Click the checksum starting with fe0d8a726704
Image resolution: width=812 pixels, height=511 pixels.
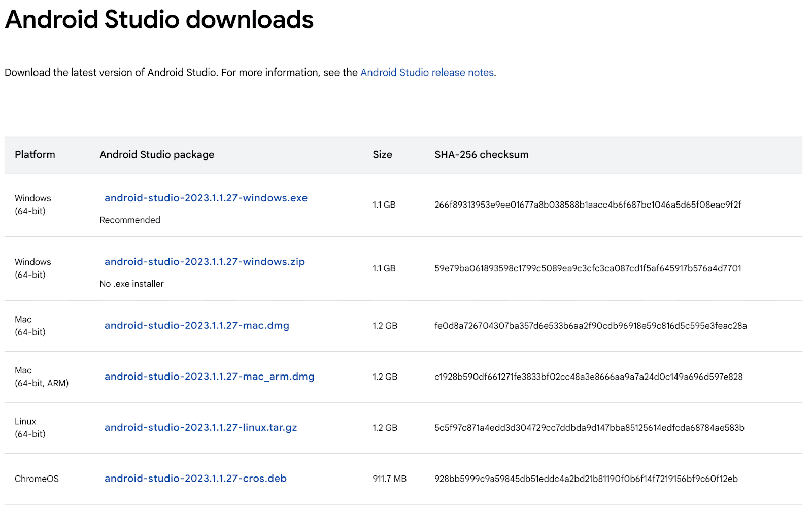[x=591, y=326]
